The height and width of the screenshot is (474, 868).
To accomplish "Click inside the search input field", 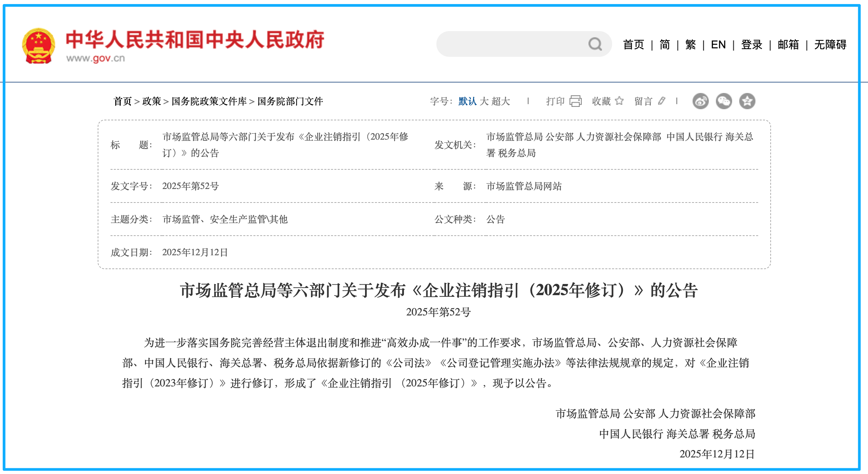I will tap(507, 44).
